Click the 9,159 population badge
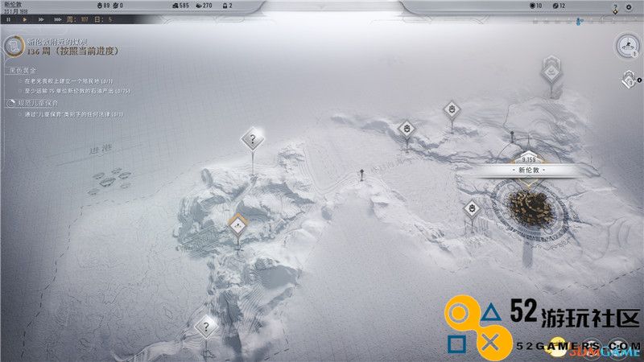644x362 pixels. [x=529, y=159]
